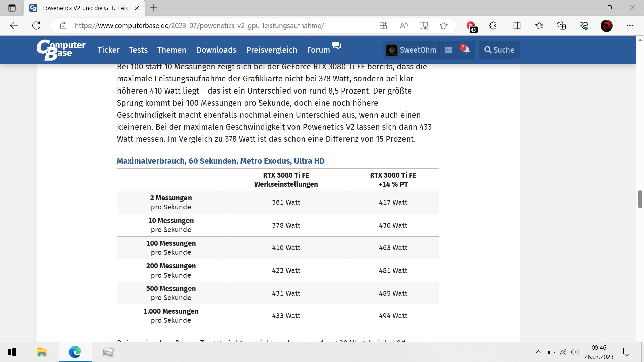This screenshot has height=362, width=644.
Task: Toggle split screen icon in toolbar
Action: point(517,26)
